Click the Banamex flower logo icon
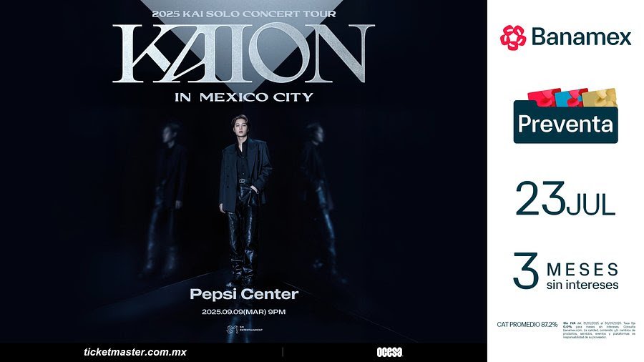644x362 pixels. click(x=512, y=37)
